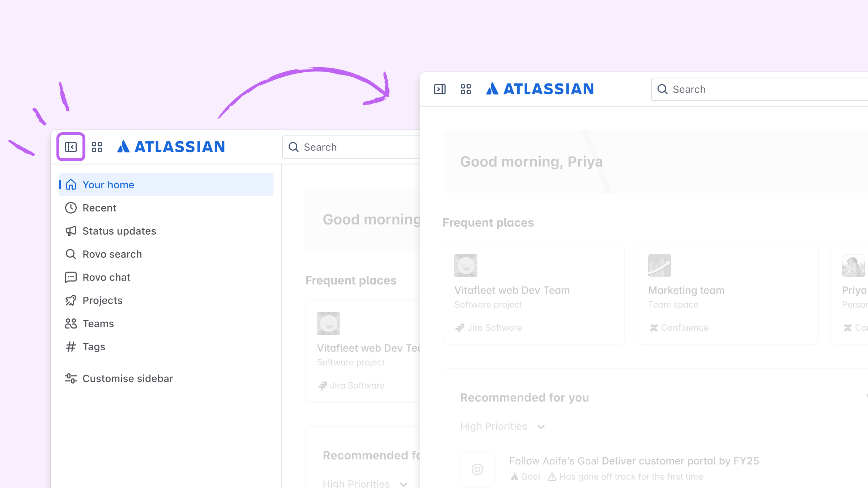Click the Atlassian logo home link

171,146
